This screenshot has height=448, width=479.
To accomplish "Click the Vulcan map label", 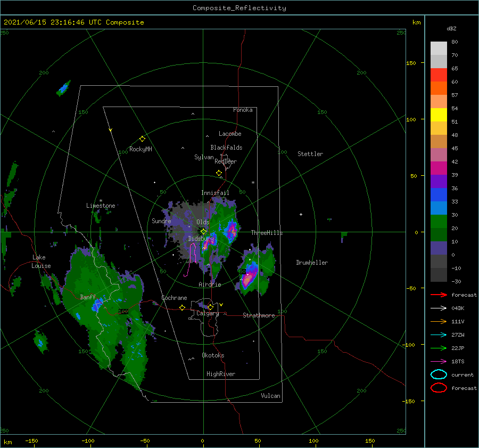I will tap(270, 396).
